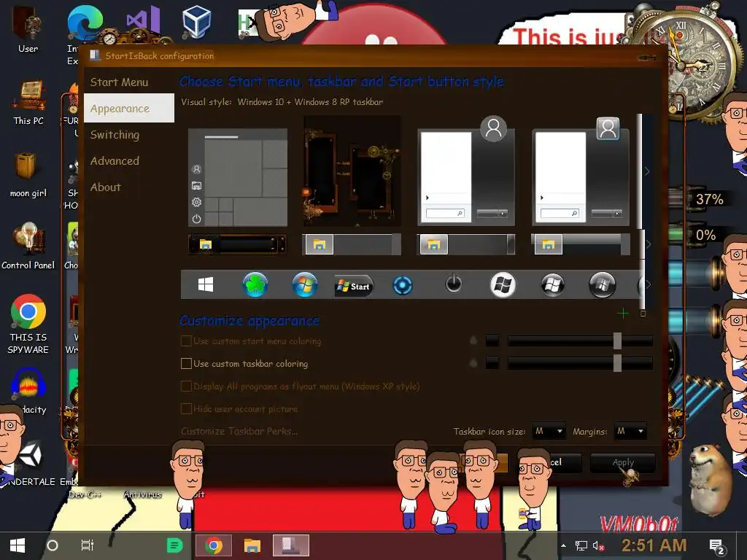
Task: Launch the THIS IS SPYWARE Chrome shortcut
Action: pos(28,324)
